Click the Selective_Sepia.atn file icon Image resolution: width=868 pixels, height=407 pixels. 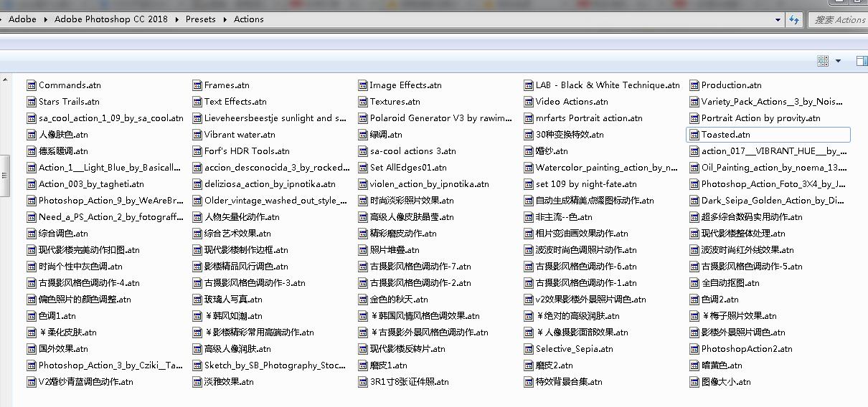point(529,349)
